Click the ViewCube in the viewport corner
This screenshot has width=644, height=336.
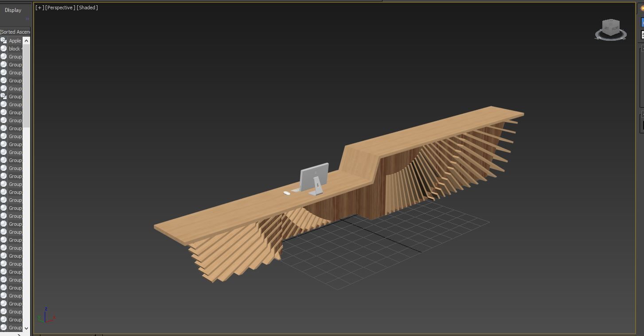coord(611,27)
